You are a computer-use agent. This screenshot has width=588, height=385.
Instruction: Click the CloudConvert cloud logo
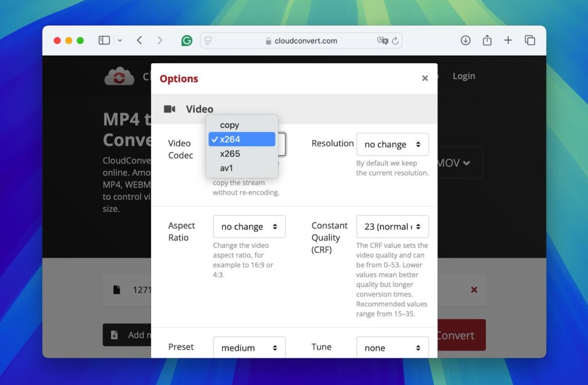[x=119, y=76]
